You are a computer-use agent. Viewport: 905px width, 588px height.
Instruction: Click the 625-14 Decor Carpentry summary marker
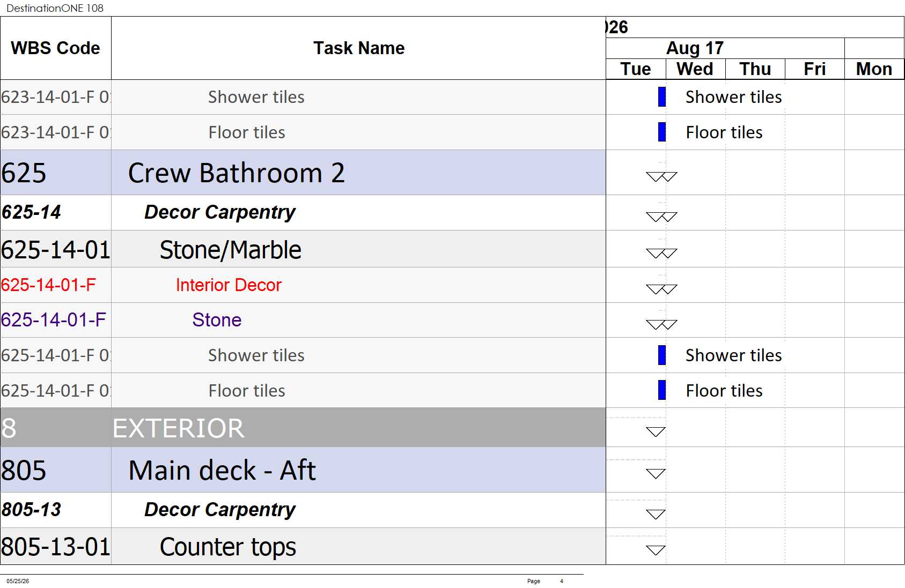click(661, 217)
